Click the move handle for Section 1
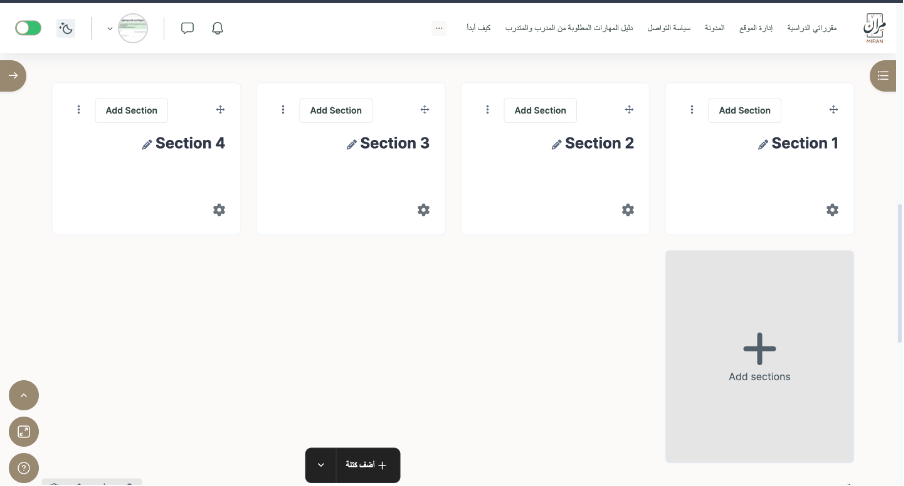The width and height of the screenshot is (904, 486). (x=833, y=110)
